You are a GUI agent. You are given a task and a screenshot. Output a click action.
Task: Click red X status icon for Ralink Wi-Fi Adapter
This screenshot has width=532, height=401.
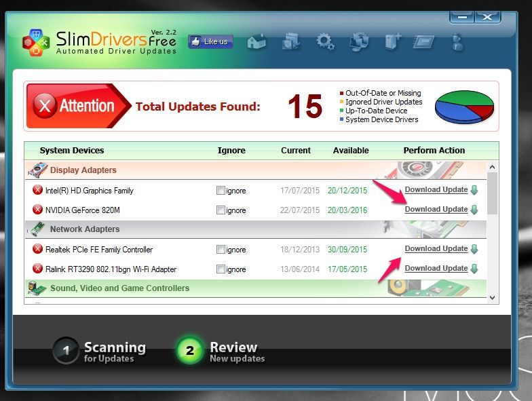click(x=37, y=269)
